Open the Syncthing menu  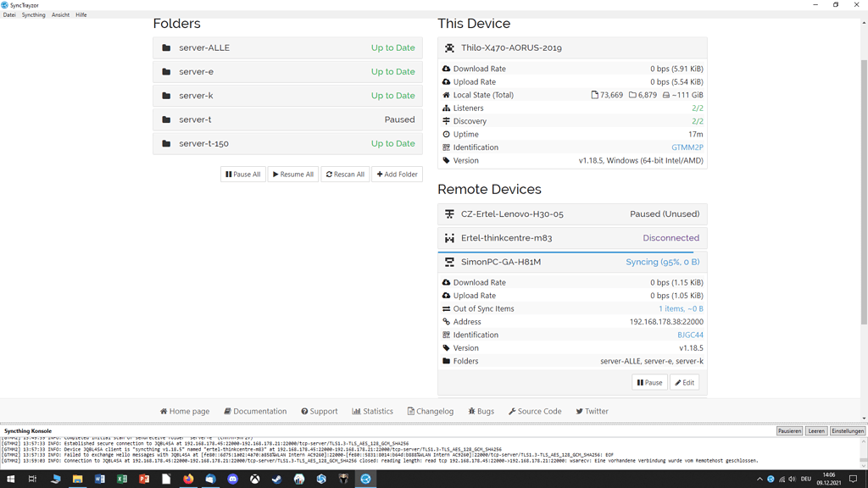click(x=33, y=14)
